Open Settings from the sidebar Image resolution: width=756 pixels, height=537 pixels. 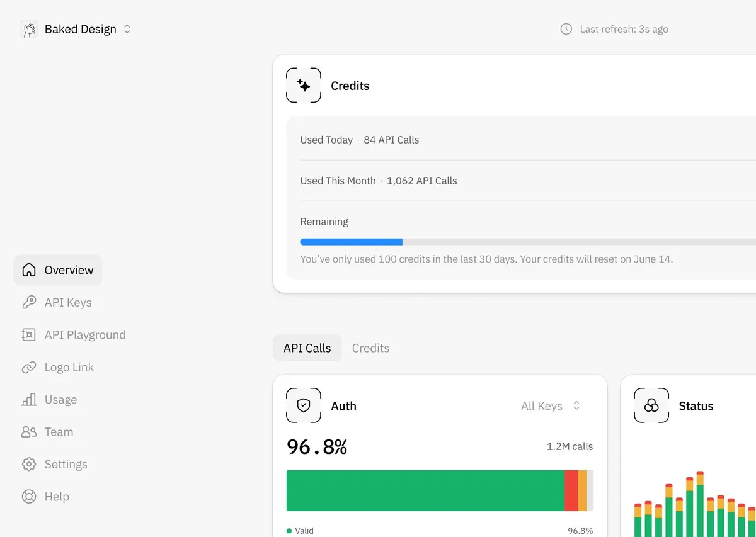pos(55,464)
